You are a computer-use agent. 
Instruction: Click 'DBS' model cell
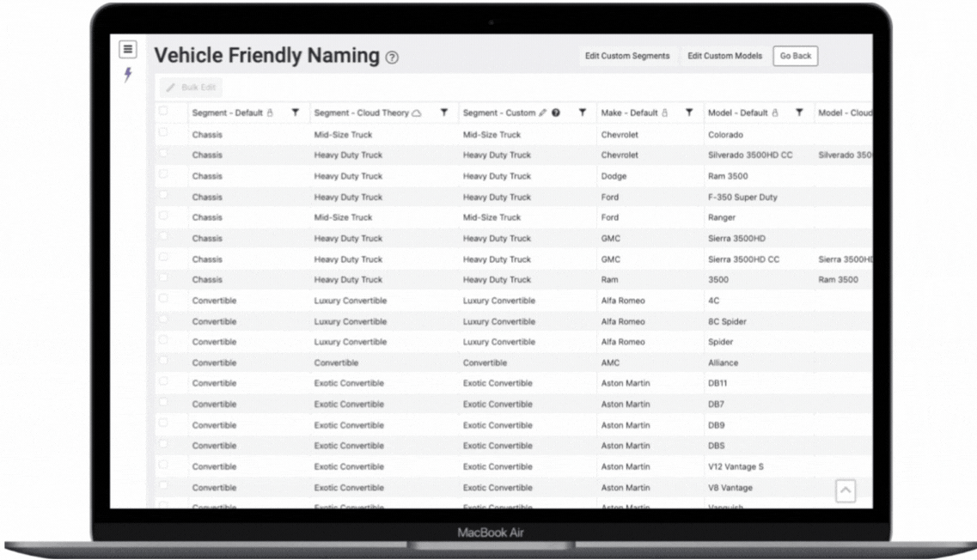tap(716, 446)
